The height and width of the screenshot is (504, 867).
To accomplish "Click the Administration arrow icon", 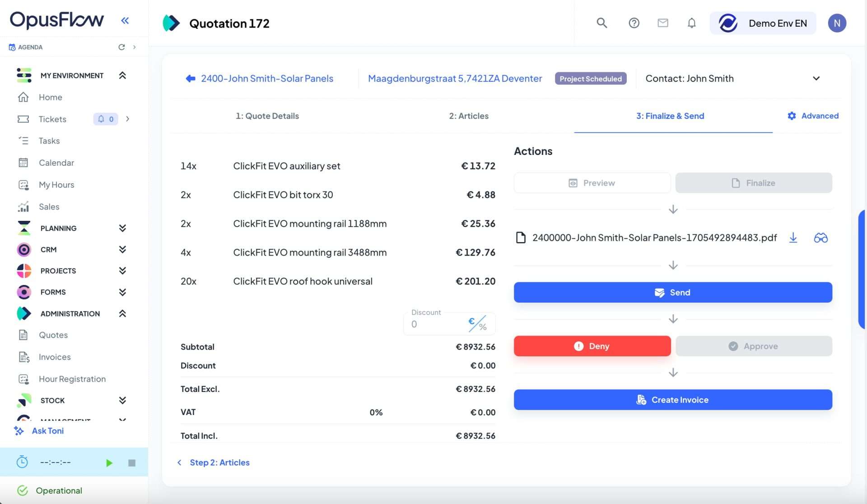I will coord(24,313).
